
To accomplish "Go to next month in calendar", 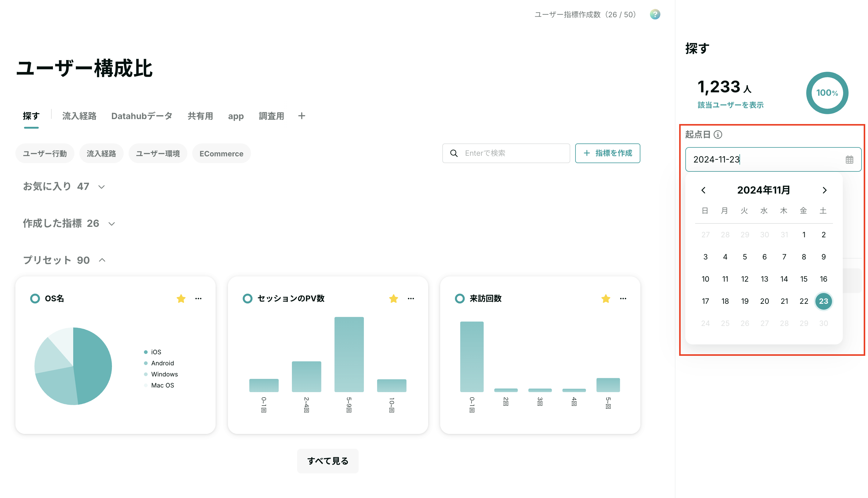I will tap(824, 190).
